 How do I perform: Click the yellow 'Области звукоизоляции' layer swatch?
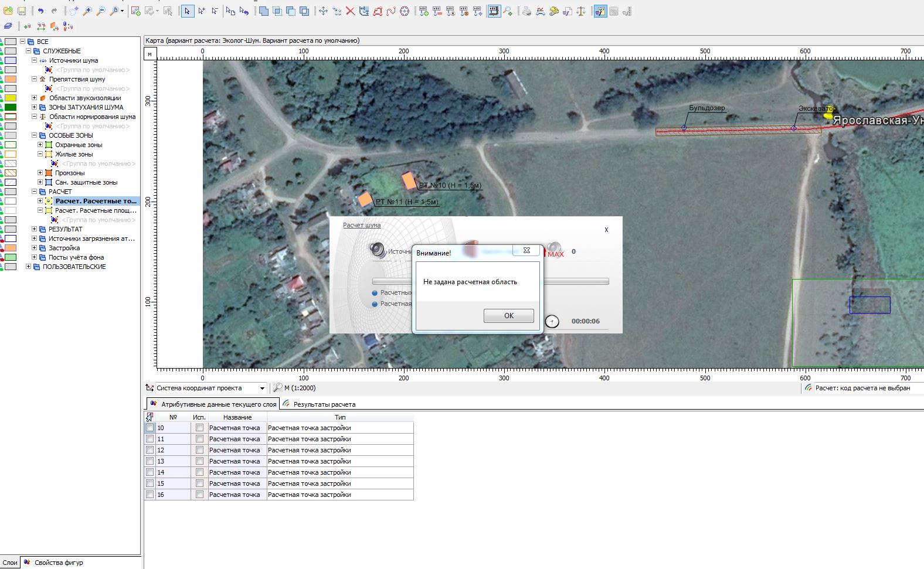coord(11,98)
